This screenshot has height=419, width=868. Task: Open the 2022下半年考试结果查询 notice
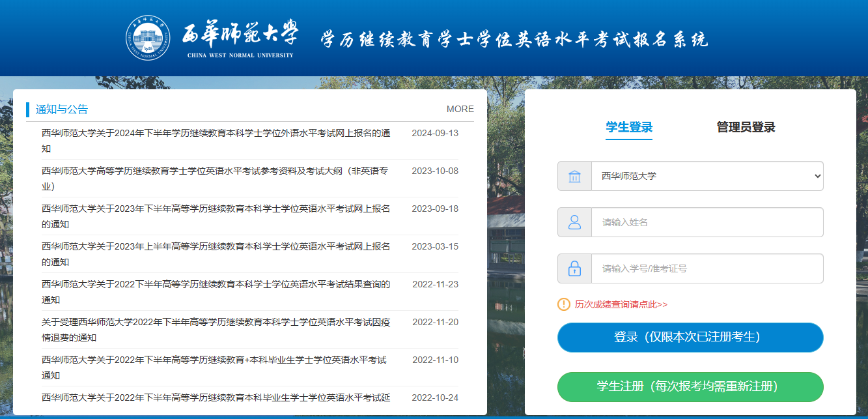(x=216, y=292)
